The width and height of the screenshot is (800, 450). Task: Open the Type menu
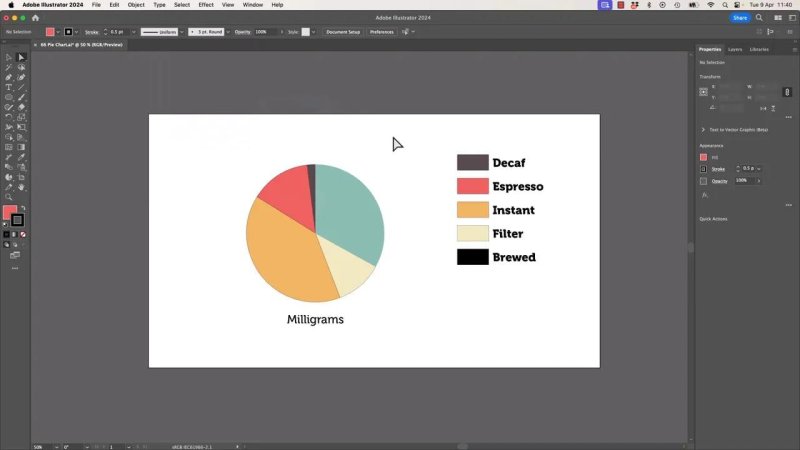coord(159,5)
